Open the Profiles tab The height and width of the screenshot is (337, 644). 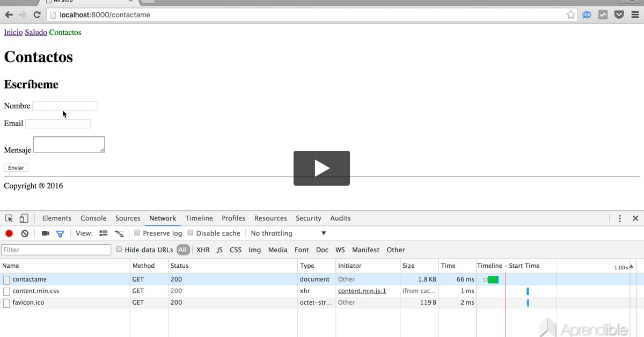pos(233,218)
